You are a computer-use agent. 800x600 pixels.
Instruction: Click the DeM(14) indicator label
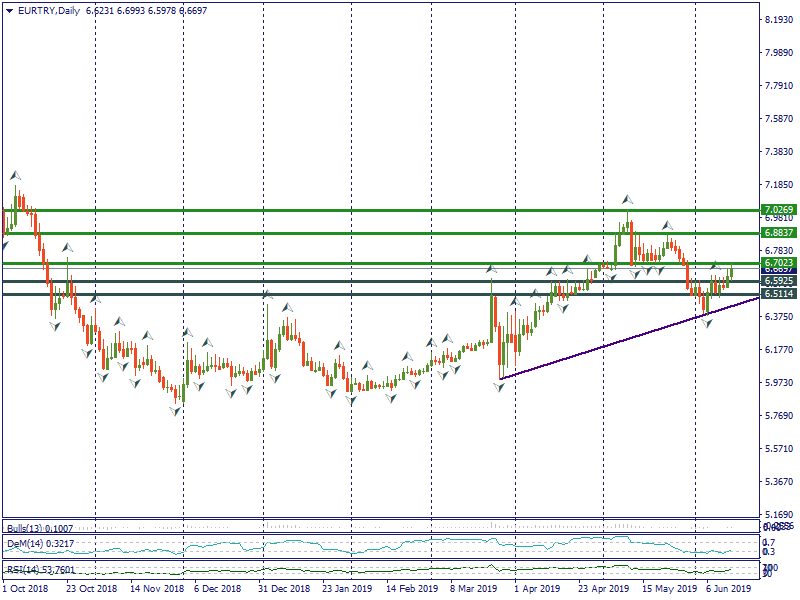pyautogui.click(x=32, y=543)
